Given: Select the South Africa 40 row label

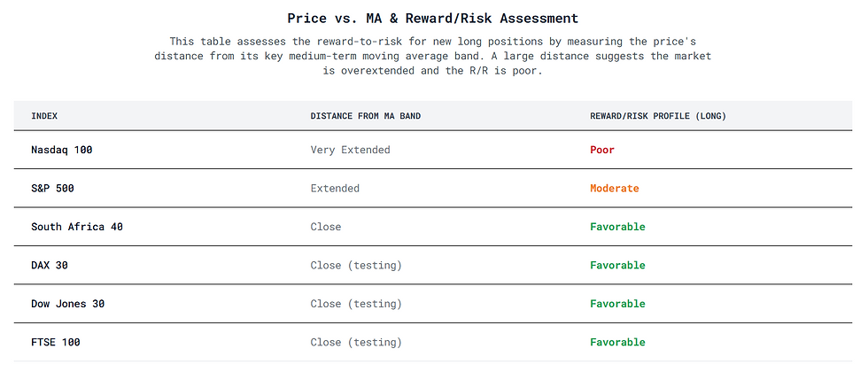Looking at the screenshot, I should coord(77,227).
